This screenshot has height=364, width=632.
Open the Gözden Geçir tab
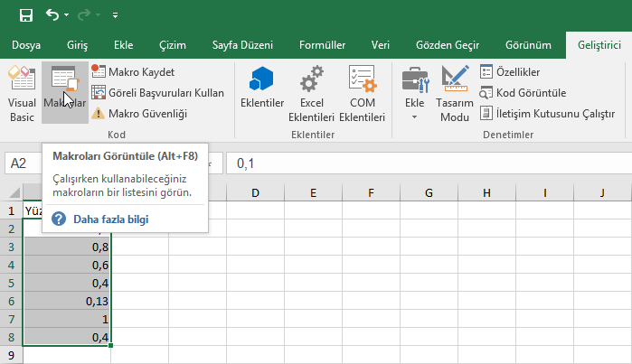(448, 45)
